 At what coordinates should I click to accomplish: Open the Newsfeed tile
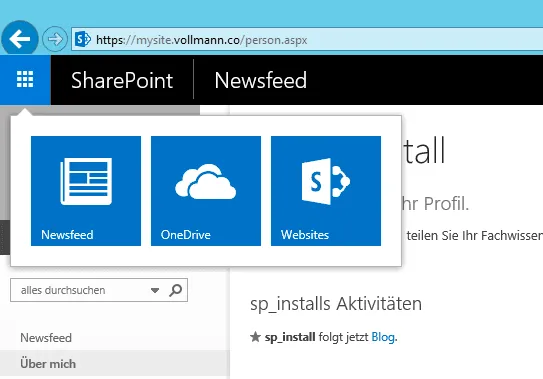tap(86, 191)
